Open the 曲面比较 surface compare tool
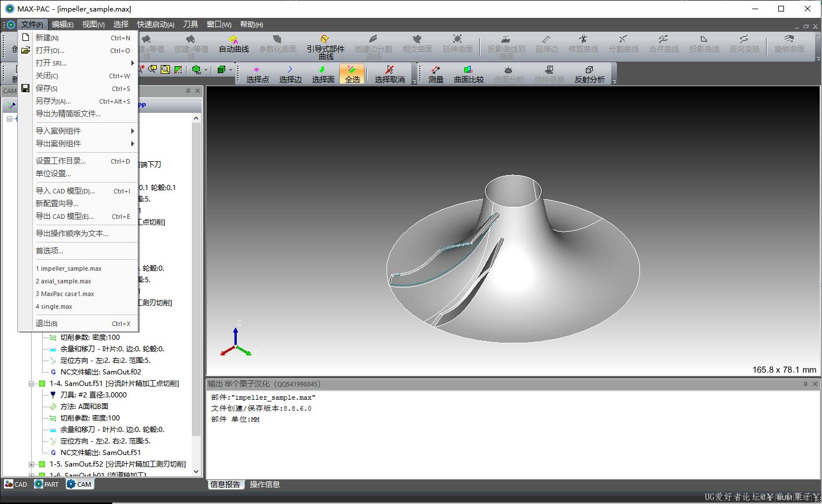 point(469,74)
